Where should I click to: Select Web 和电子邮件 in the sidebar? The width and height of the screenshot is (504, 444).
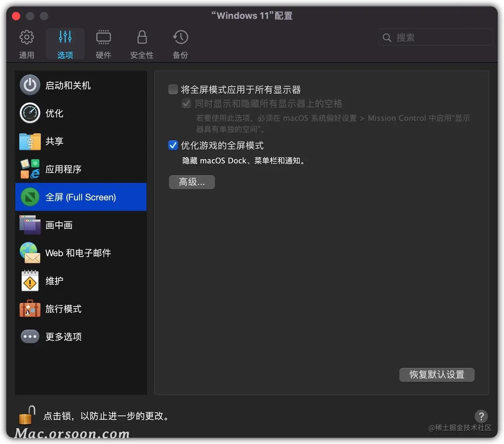coord(81,253)
